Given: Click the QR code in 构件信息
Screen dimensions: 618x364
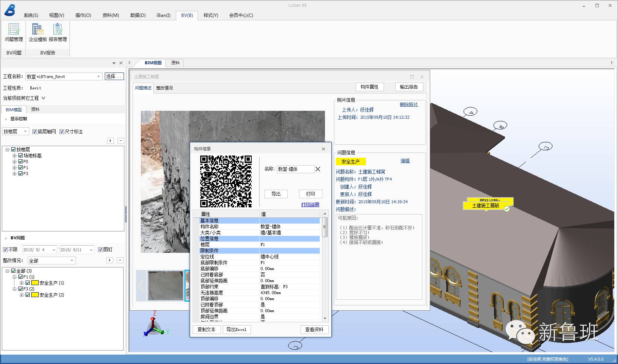Looking at the screenshot, I should coord(226,181).
